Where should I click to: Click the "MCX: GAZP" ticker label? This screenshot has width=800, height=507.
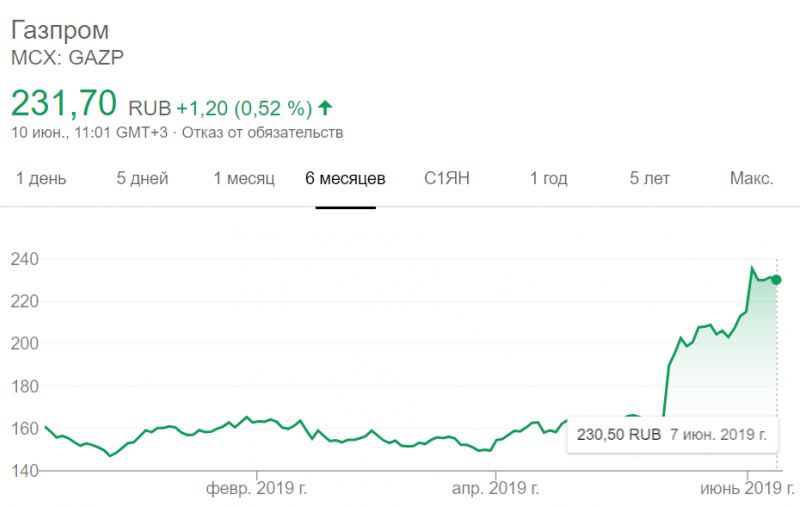[67, 57]
